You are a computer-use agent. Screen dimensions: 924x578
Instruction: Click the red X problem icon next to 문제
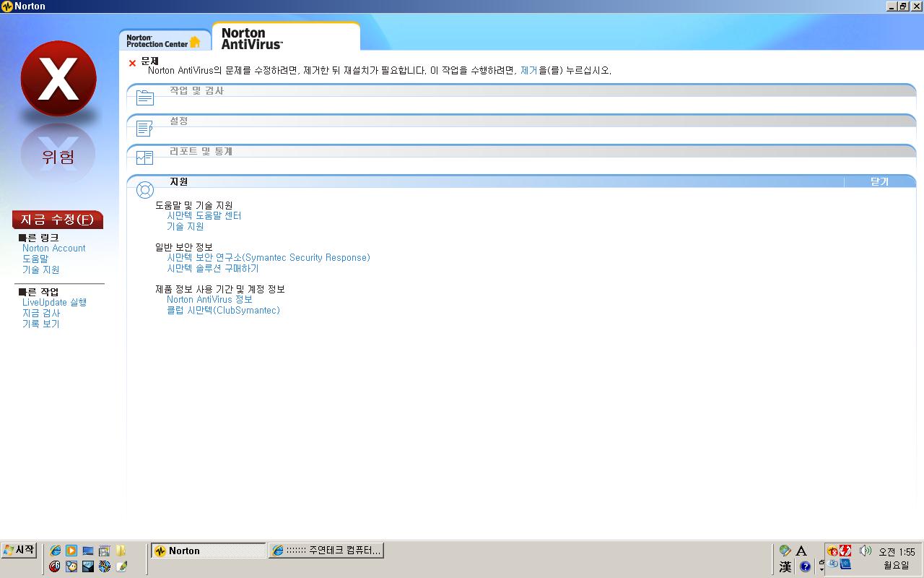click(x=132, y=63)
